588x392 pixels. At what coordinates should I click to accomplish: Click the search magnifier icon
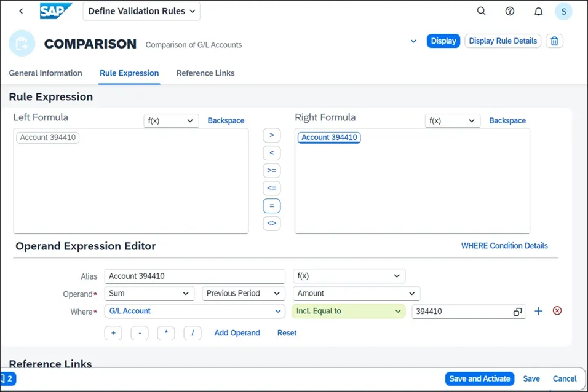[482, 11]
